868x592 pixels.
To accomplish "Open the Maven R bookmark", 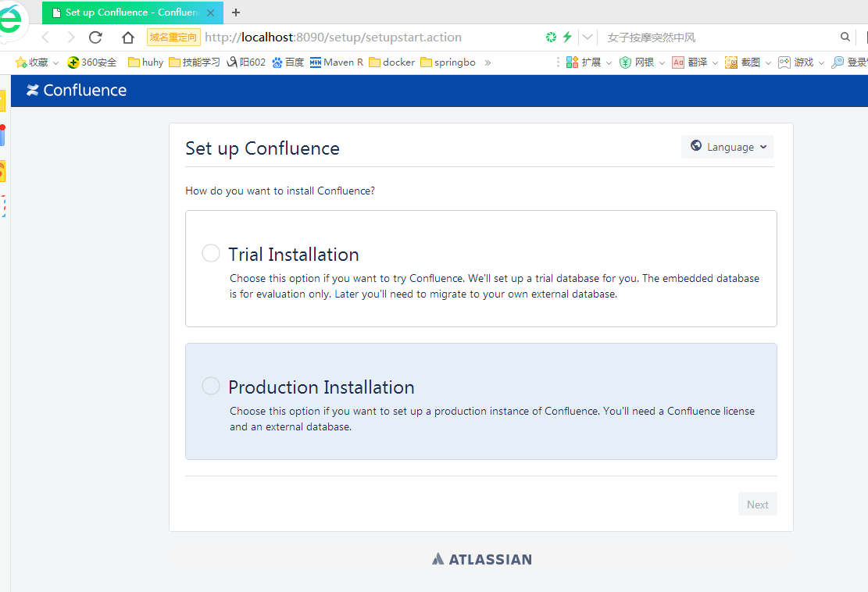I will 337,62.
